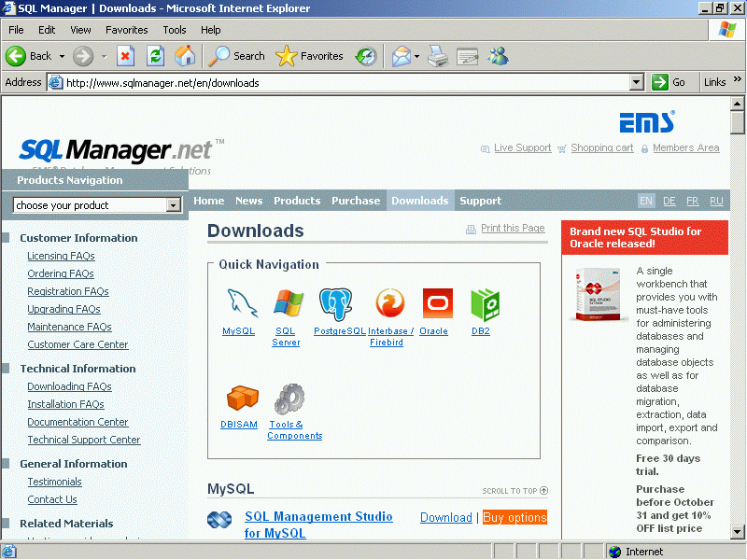This screenshot has width=747, height=560.
Task: Click SCROLL TO TOP beside MySQL heading
Action: point(515,491)
